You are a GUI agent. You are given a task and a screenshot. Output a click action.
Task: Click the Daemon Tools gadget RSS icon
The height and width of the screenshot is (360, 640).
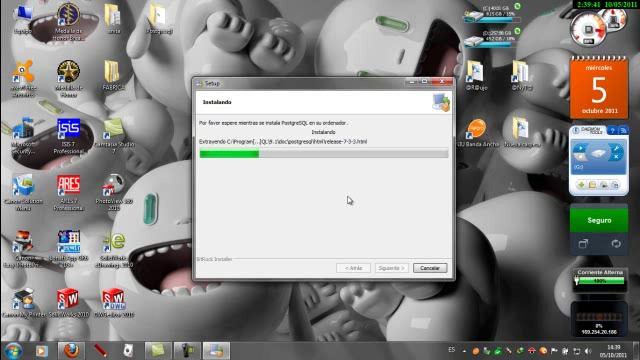coord(623,131)
